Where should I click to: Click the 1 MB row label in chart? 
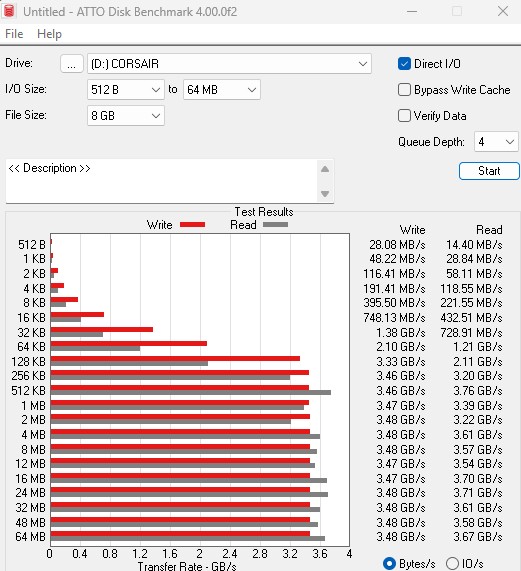pos(33,405)
